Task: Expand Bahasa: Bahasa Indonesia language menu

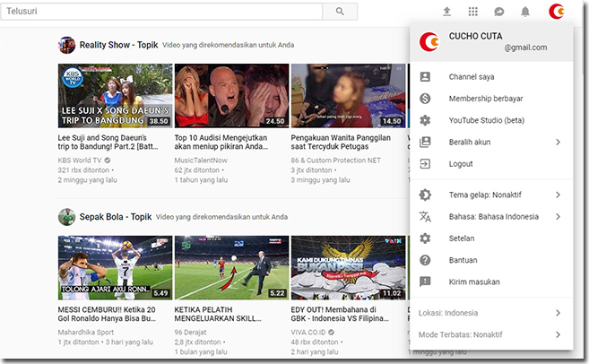Action: pyautogui.click(x=490, y=217)
